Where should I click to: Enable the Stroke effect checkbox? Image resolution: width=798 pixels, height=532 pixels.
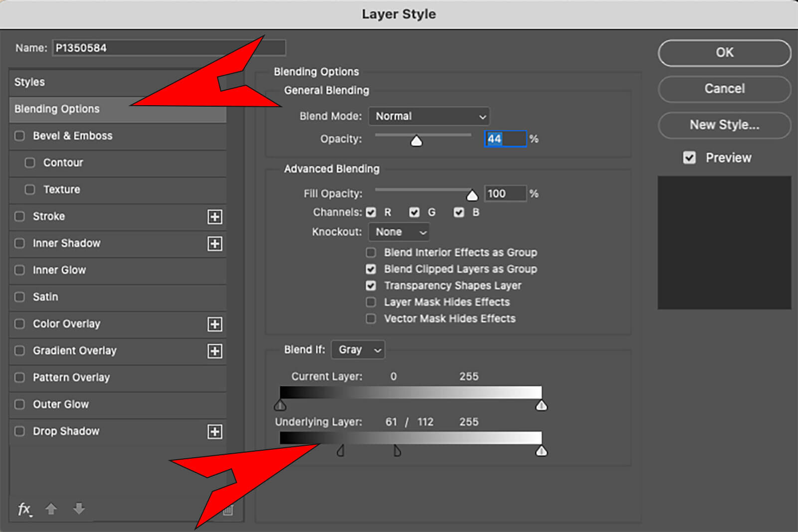coord(20,216)
